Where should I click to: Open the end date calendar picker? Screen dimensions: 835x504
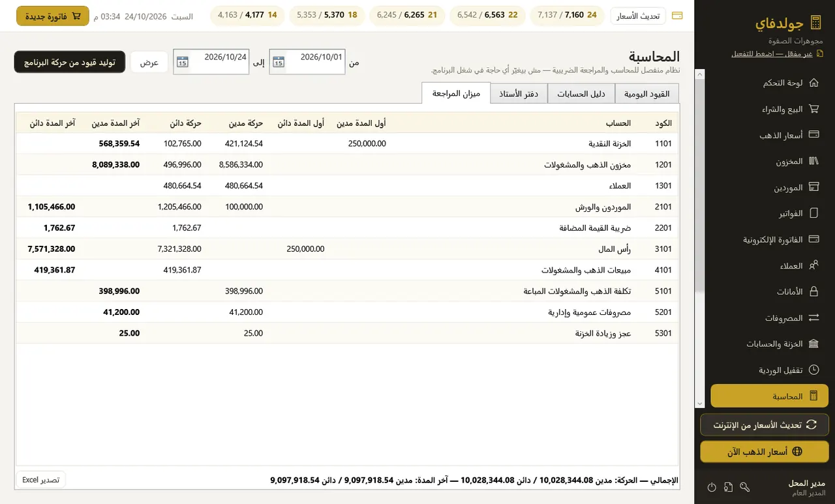coord(183,62)
